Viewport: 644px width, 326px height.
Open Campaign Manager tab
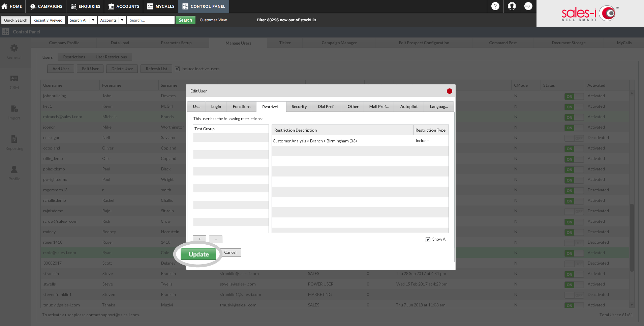[339, 43]
